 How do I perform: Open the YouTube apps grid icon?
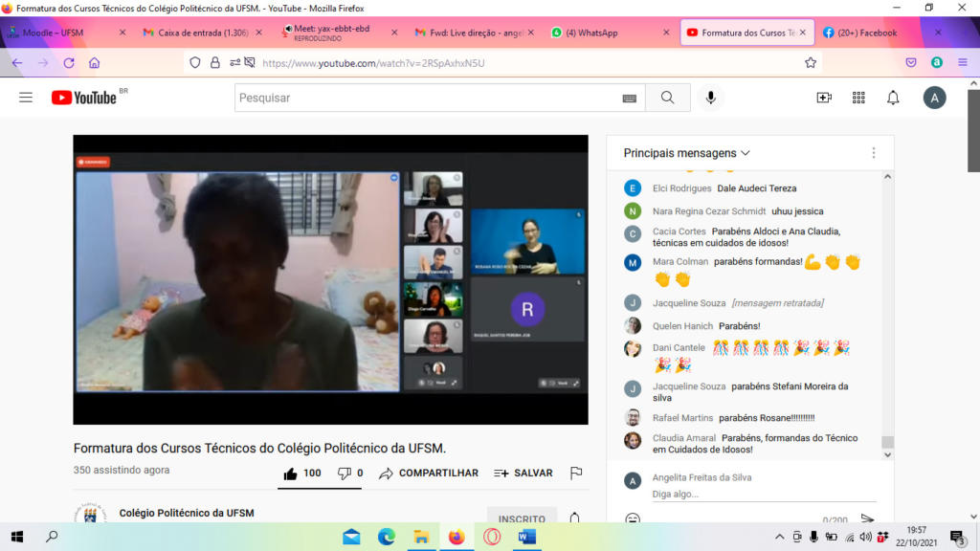(x=858, y=98)
